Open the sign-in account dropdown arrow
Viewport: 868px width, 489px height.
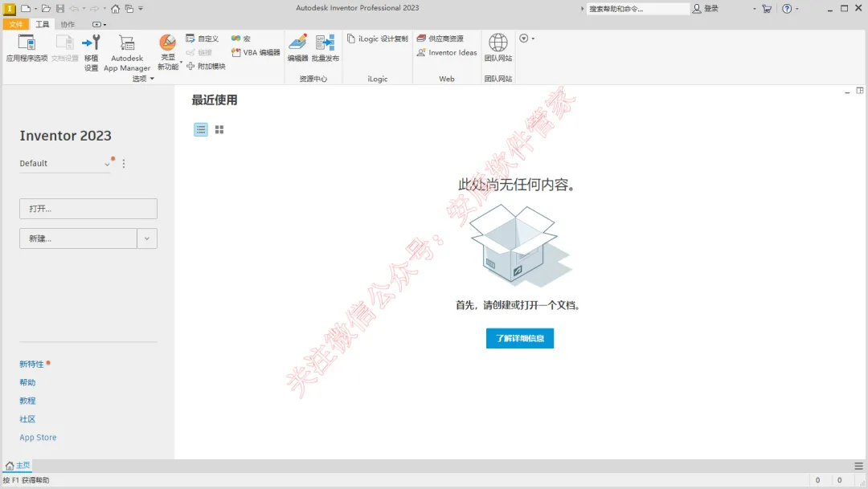(754, 9)
